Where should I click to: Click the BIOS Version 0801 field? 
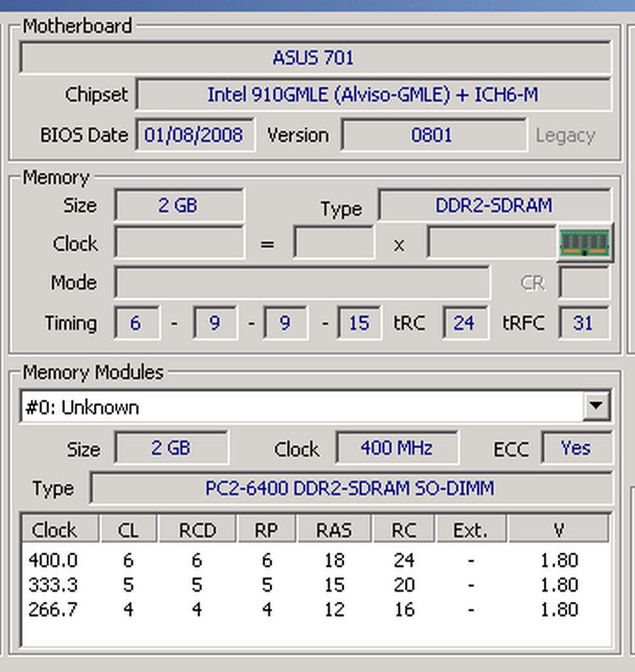pos(434,135)
